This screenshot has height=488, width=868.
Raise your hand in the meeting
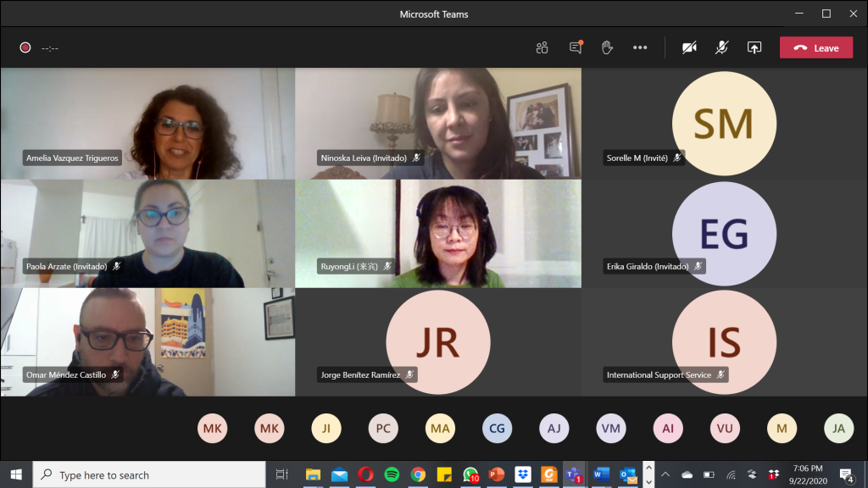click(607, 47)
